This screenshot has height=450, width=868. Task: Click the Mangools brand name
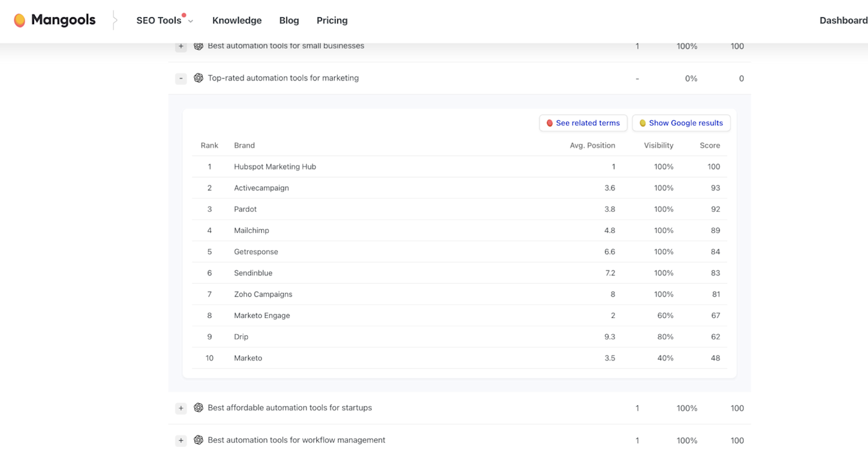pyautogui.click(x=63, y=20)
